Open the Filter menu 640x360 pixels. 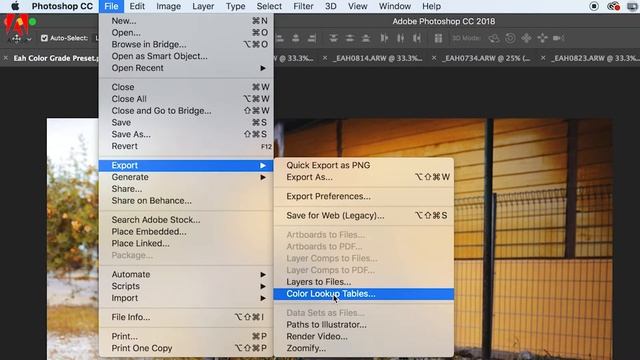coord(303,6)
